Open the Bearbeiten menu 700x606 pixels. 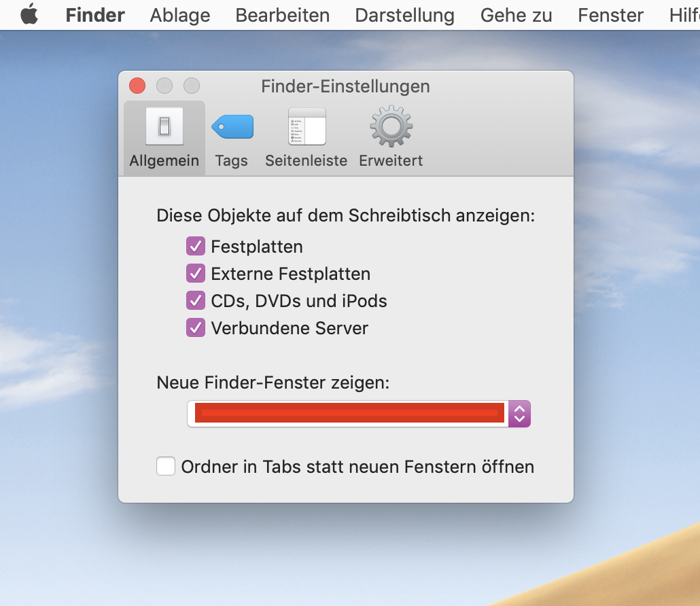pyautogui.click(x=283, y=15)
